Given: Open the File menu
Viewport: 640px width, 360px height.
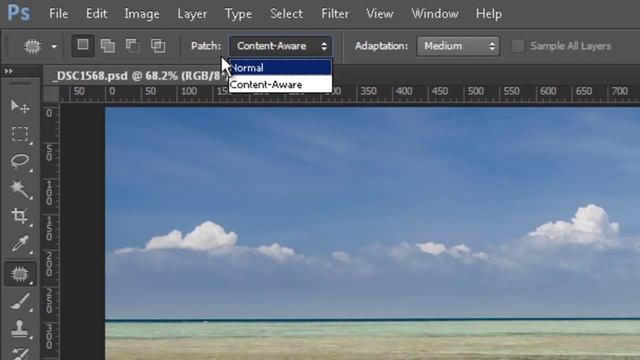Looking at the screenshot, I should coord(58,13).
